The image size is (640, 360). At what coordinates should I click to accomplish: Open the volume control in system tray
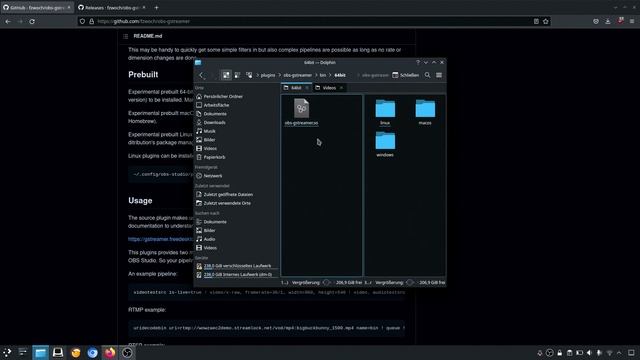[589, 353]
